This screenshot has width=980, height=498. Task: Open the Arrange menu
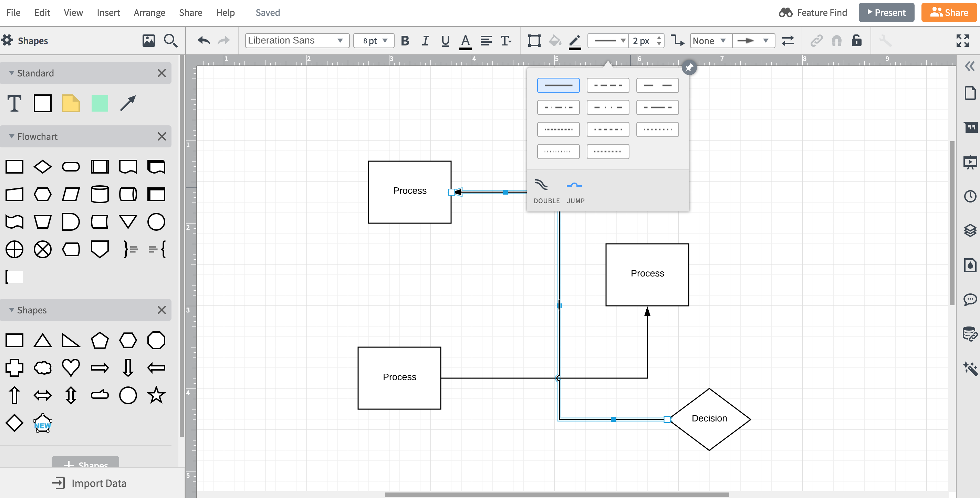coord(149,12)
